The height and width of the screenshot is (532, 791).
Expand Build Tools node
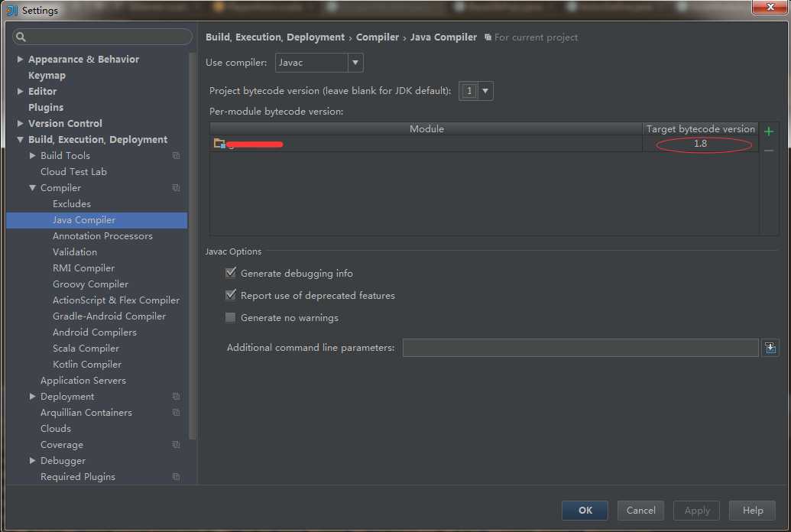click(x=32, y=155)
